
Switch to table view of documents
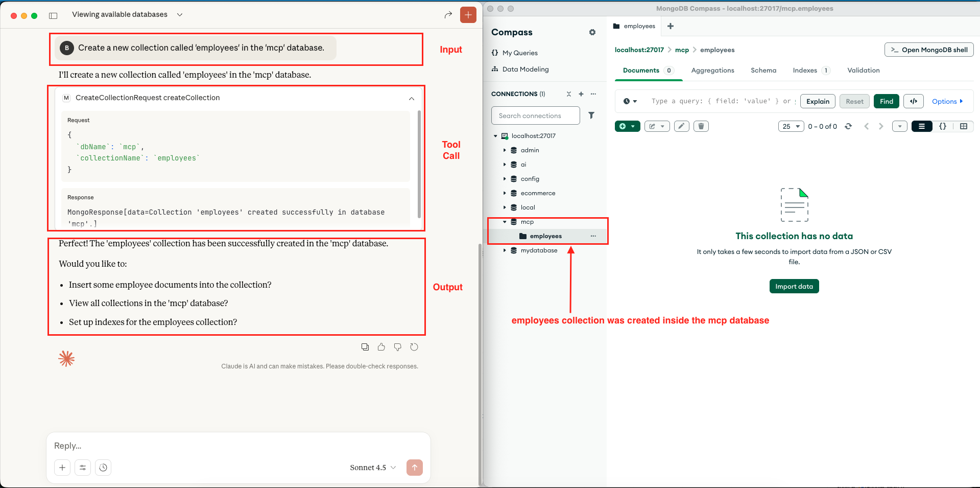964,126
